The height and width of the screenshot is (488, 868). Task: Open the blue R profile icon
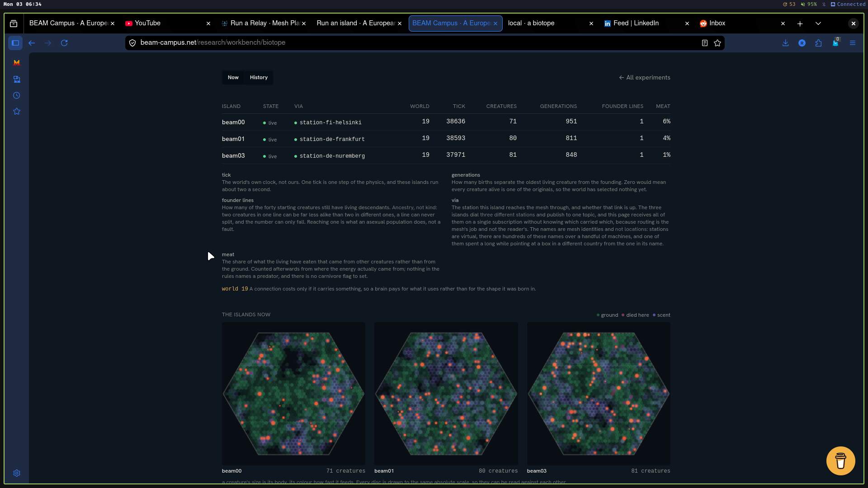[802, 43]
